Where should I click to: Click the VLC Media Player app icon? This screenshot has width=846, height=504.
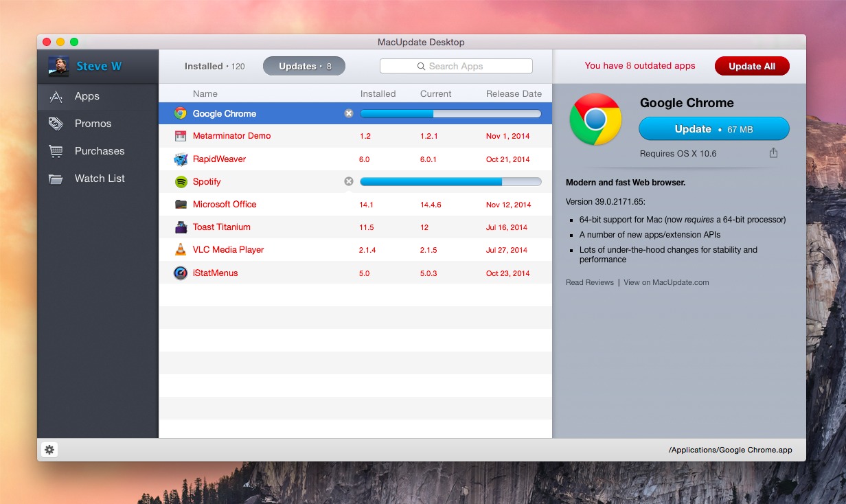tap(180, 249)
